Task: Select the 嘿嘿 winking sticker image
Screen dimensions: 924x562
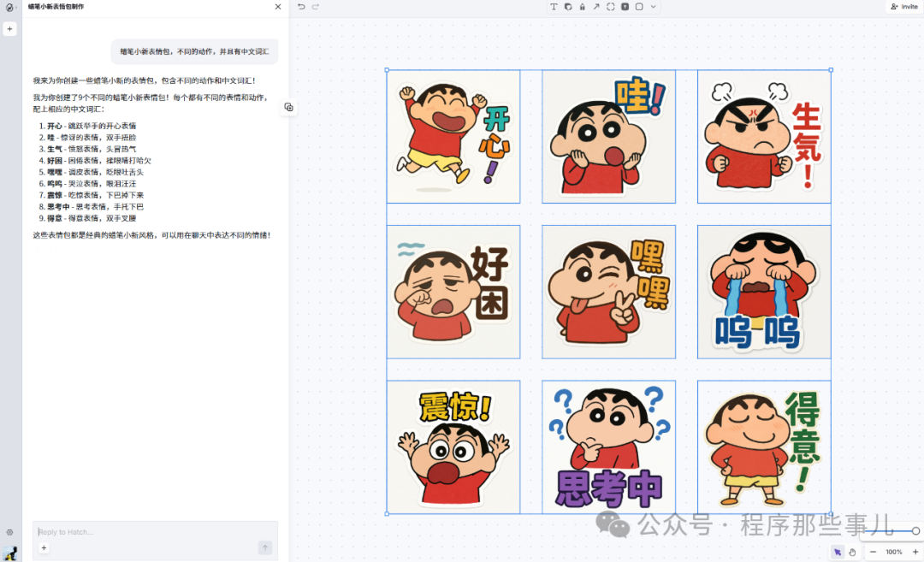Action: click(x=609, y=292)
